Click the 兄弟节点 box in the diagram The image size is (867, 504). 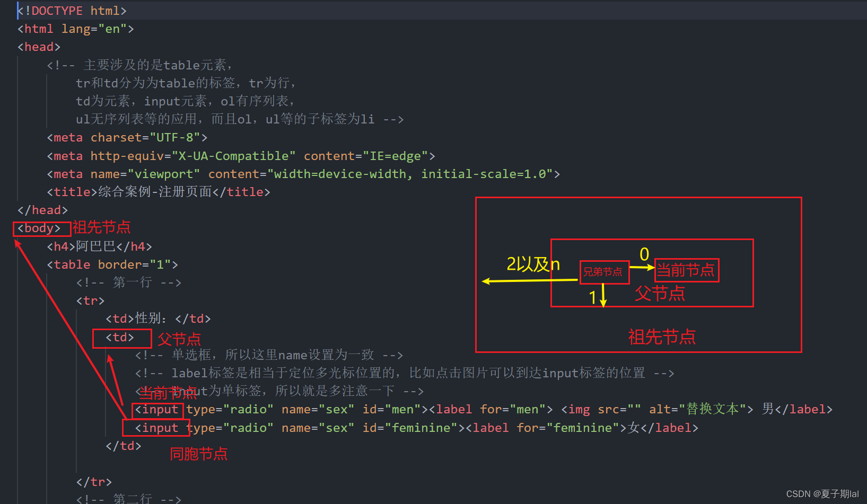point(604,271)
